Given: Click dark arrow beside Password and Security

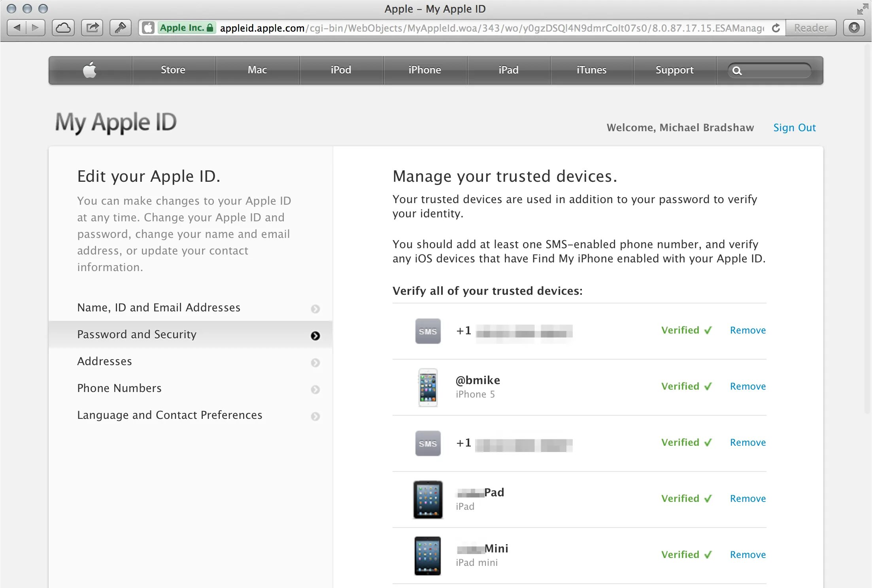Looking at the screenshot, I should point(315,335).
